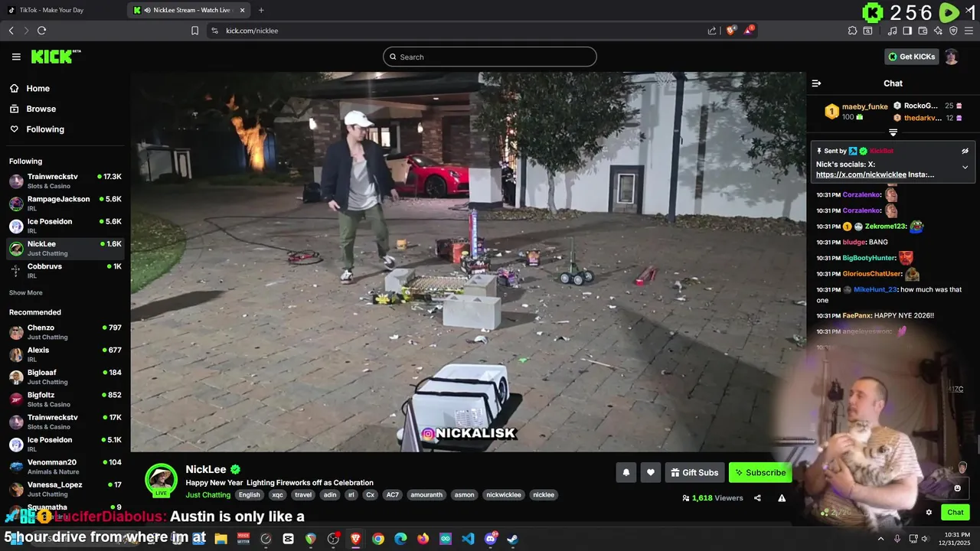Open Bigloaaf recommended channel

click(65, 377)
